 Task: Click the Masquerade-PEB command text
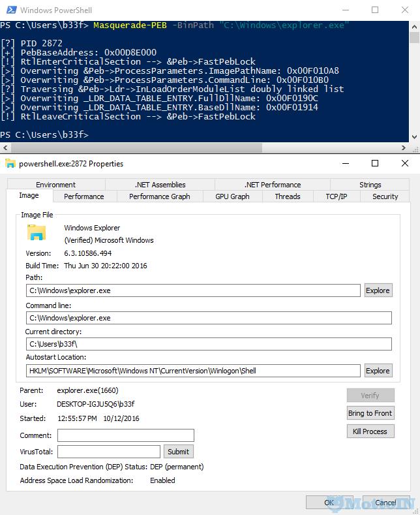click(130, 25)
